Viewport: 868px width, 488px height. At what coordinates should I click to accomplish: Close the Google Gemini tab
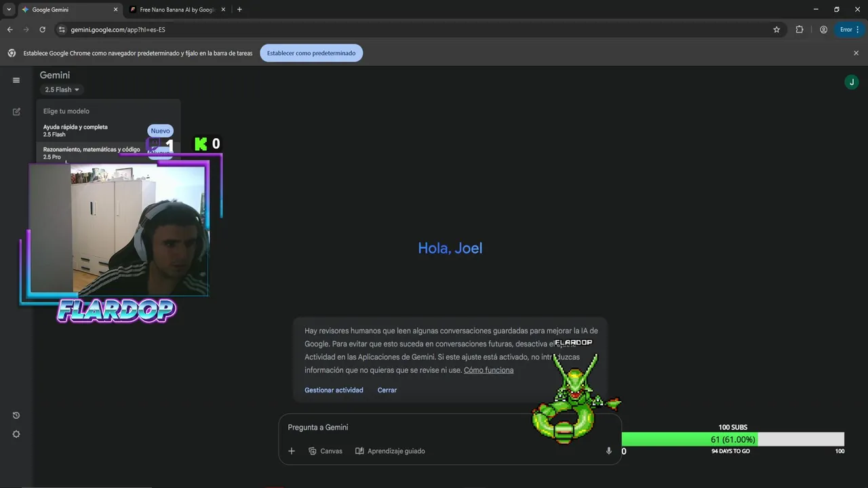(115, 9)
